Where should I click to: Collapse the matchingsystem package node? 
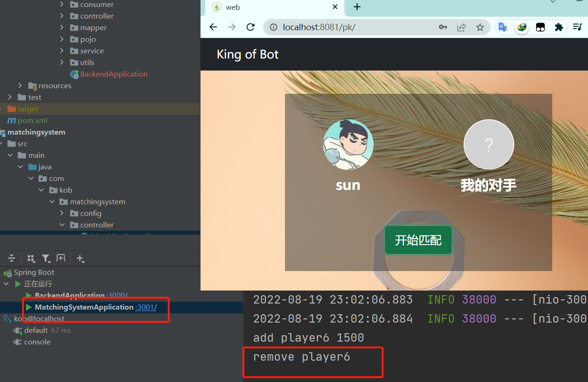52,201
